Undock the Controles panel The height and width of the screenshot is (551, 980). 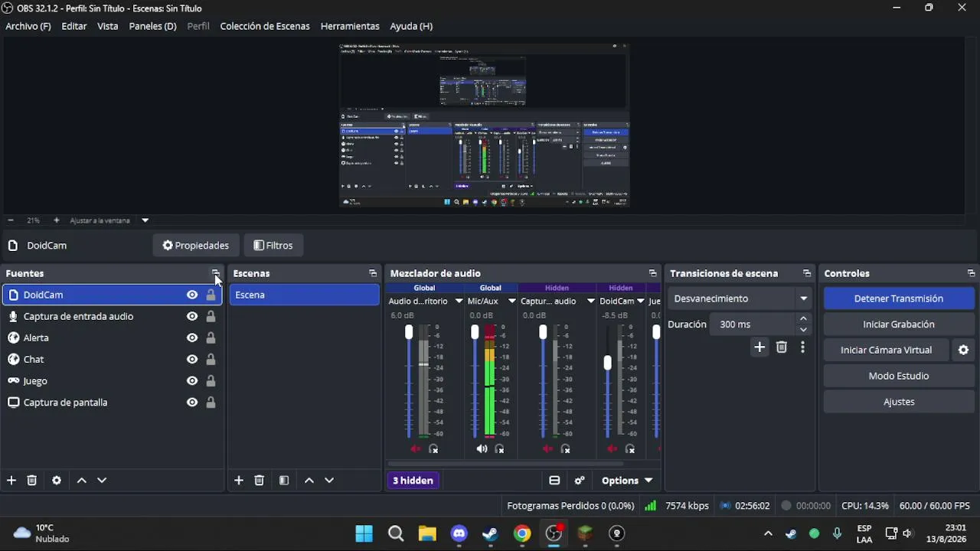(971, 273)
